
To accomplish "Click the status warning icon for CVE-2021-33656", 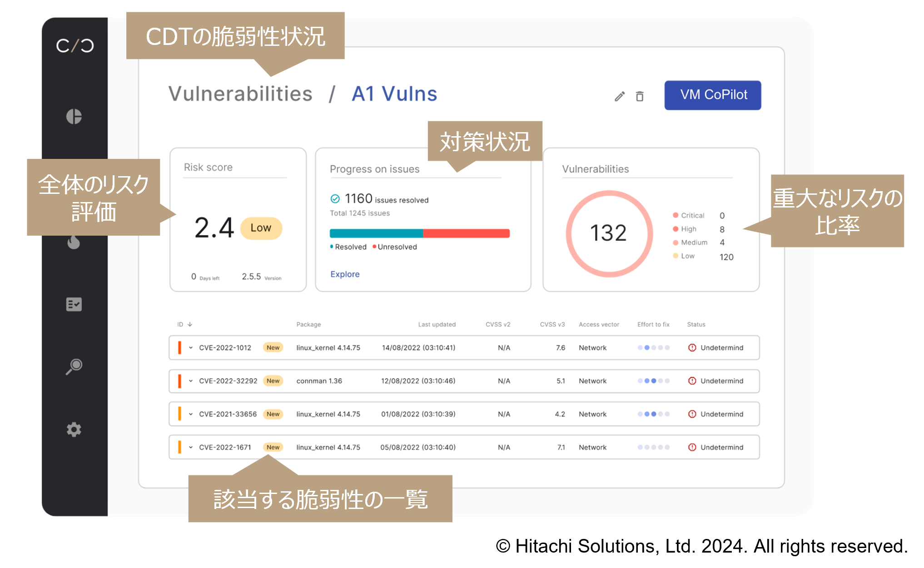I will coord(692,414).
